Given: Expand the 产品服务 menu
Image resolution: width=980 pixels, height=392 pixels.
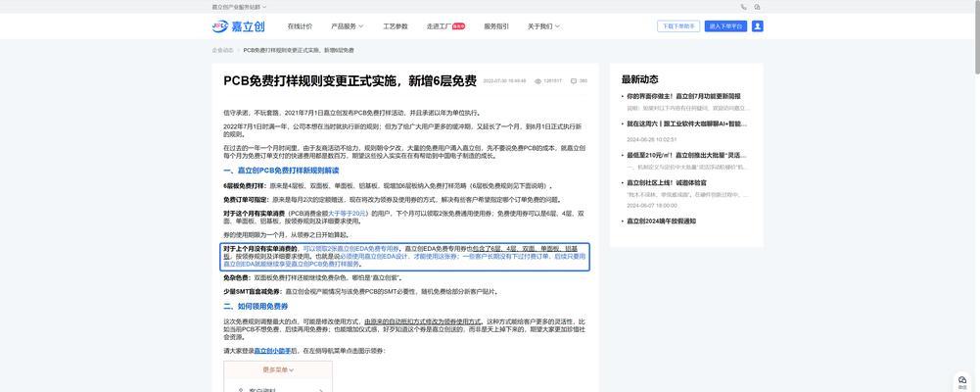Looking at the screenshot, I should pos(347,26).
